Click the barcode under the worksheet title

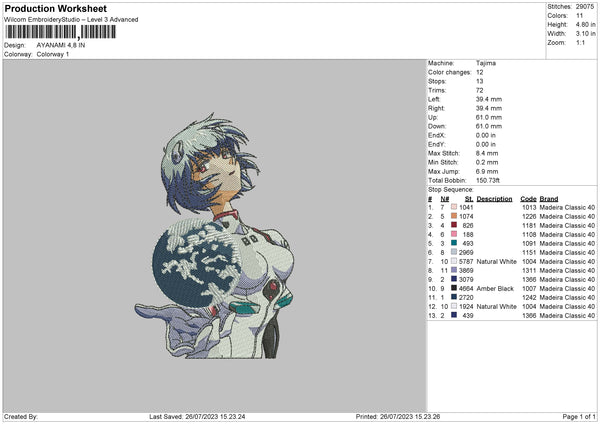tap(60, 32)
